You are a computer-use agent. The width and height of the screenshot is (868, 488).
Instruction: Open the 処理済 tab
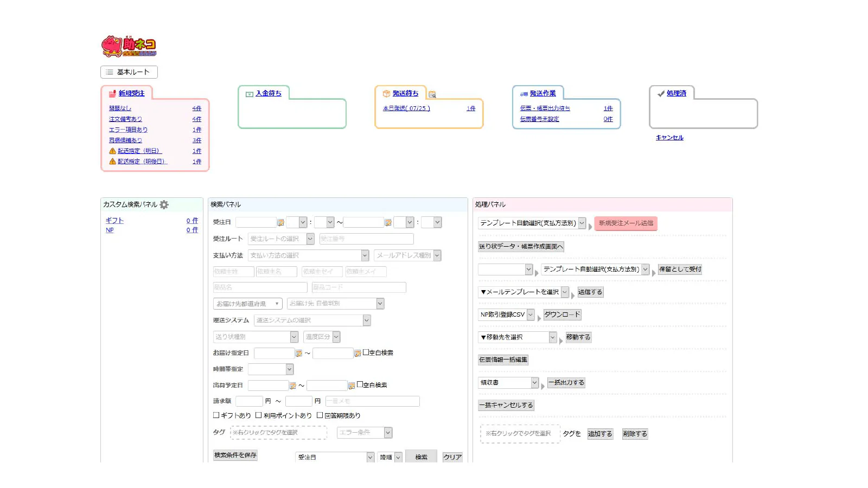[676, 93]
